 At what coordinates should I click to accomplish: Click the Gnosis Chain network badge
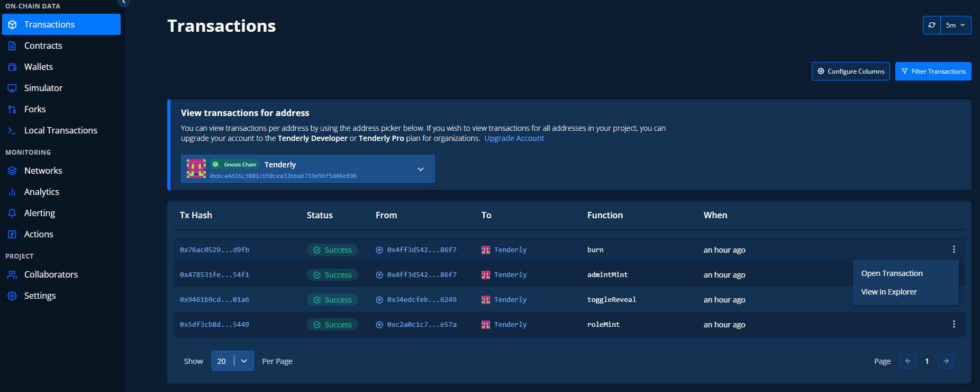235,164
